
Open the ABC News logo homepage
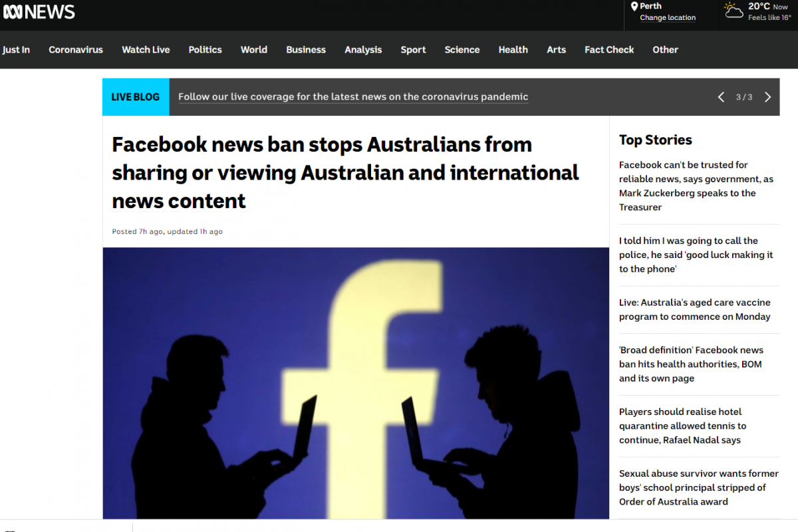coord(39,11)
